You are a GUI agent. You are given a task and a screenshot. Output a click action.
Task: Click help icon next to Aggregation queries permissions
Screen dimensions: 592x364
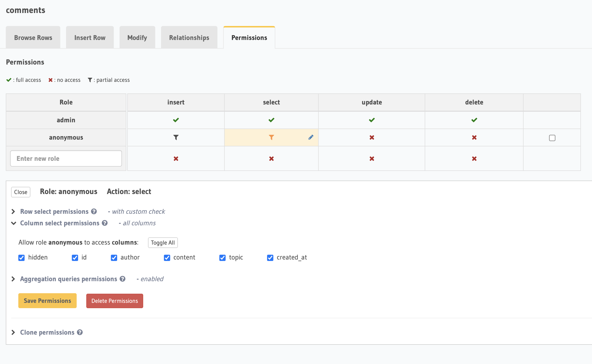point(122,279)
